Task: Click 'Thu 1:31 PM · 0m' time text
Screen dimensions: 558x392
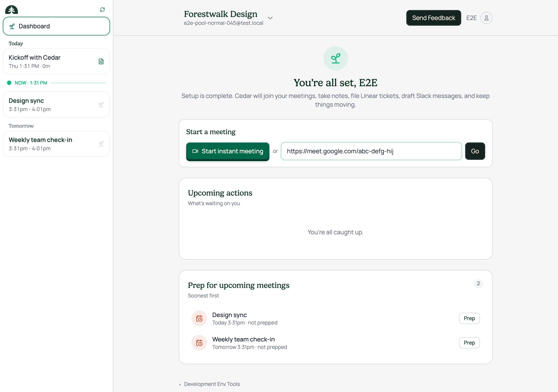Action: coord(29,66)
